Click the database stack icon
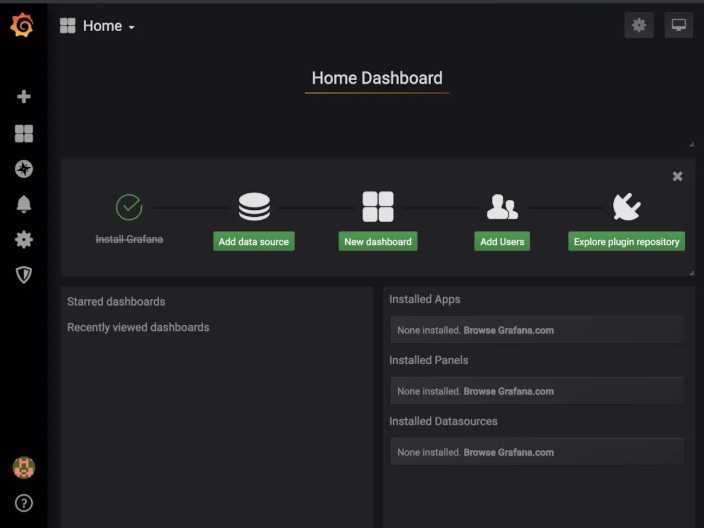This screenshot has height=528, width=704. [x=254, y=207]
